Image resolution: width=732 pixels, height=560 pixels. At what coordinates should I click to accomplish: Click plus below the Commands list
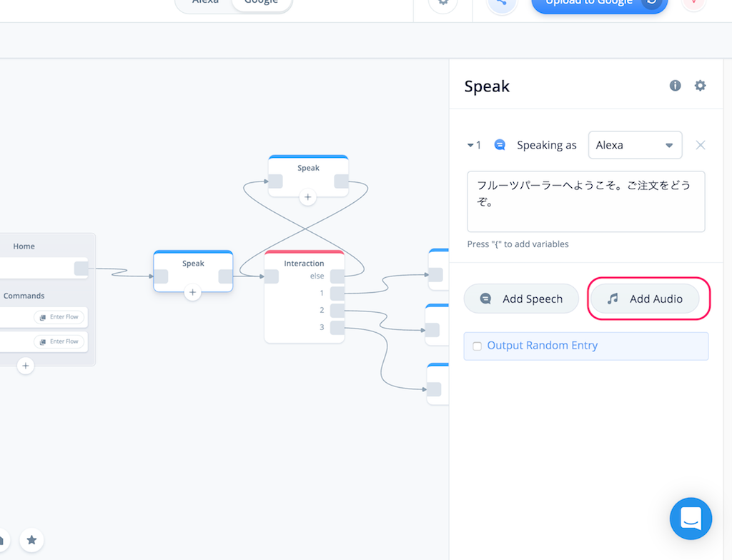point(26,366)
